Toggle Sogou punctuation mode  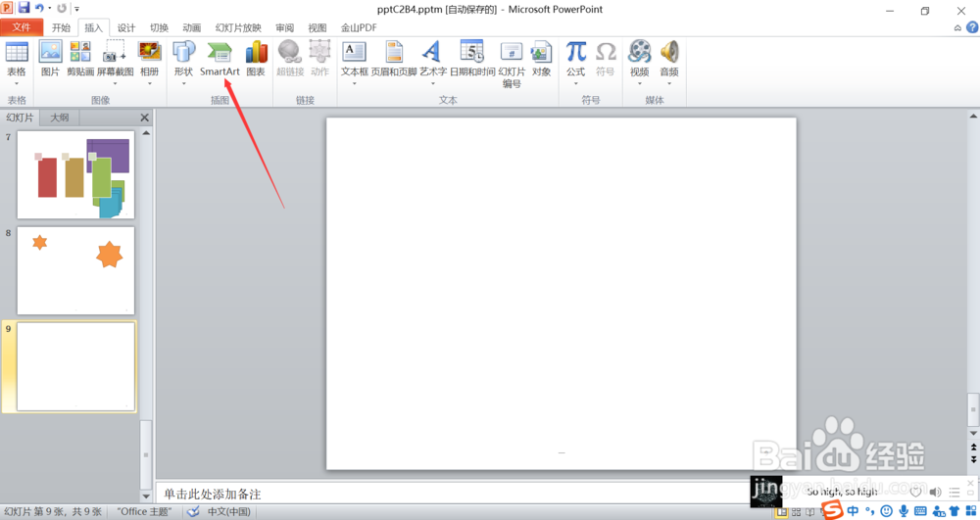[869, 511]
